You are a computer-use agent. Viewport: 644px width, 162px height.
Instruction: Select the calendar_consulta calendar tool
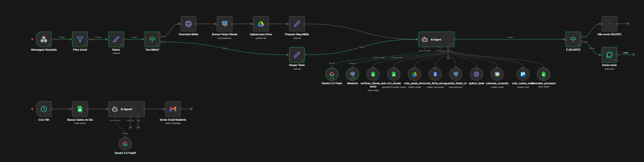click(x=497, y=74)
